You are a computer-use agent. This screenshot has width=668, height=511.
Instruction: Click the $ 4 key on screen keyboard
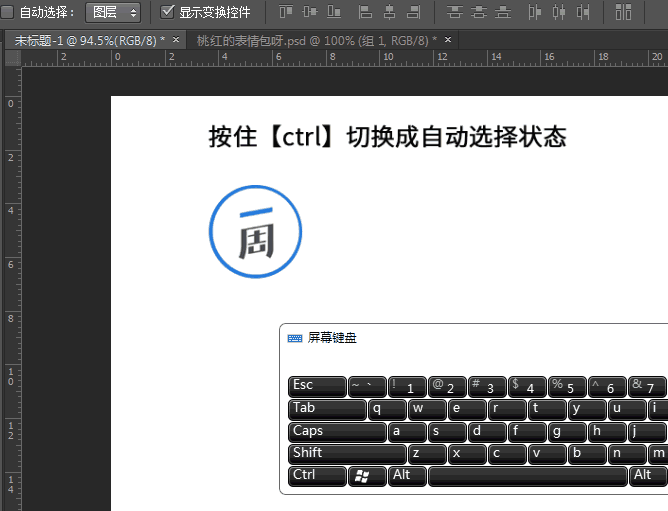point(527,387)
